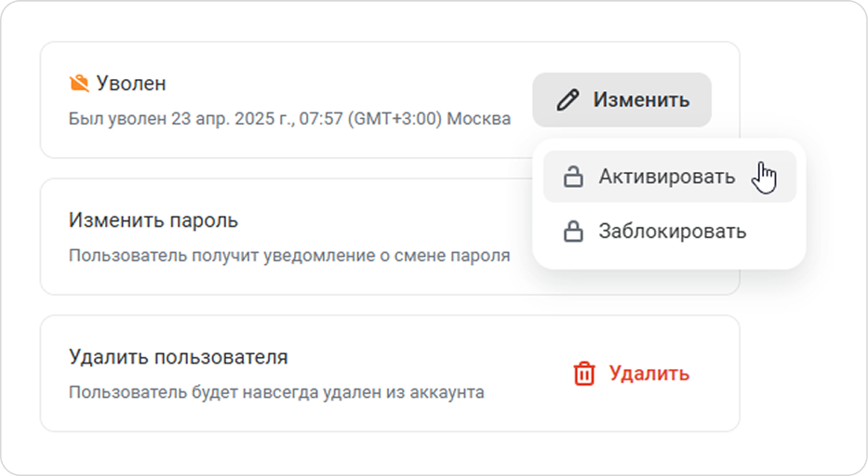Click empty space in the dropdown popup below Заблокировать
Screen dimensions: 868x476
pyautogui.click(x=669, y=263)
